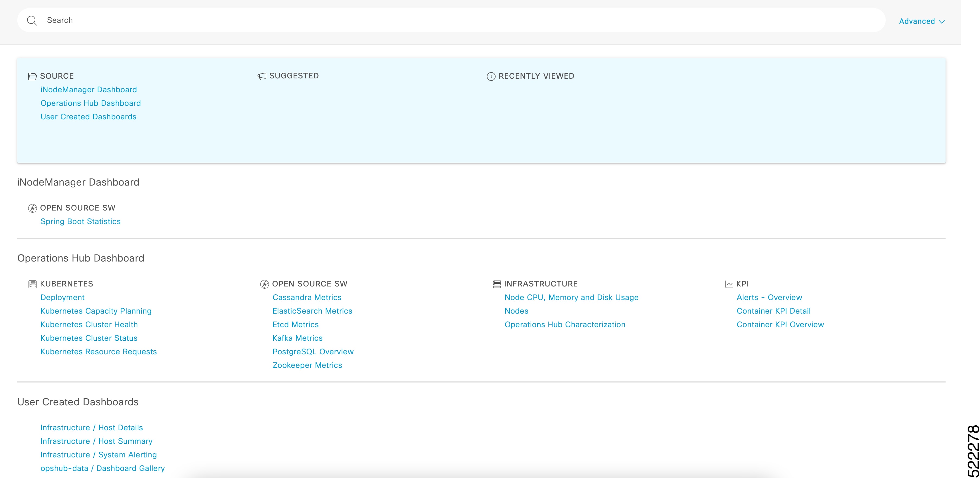980x478 pixels.
Task: Open Spring Boot Statistics dashboard
Action: [x=80, y=221]
